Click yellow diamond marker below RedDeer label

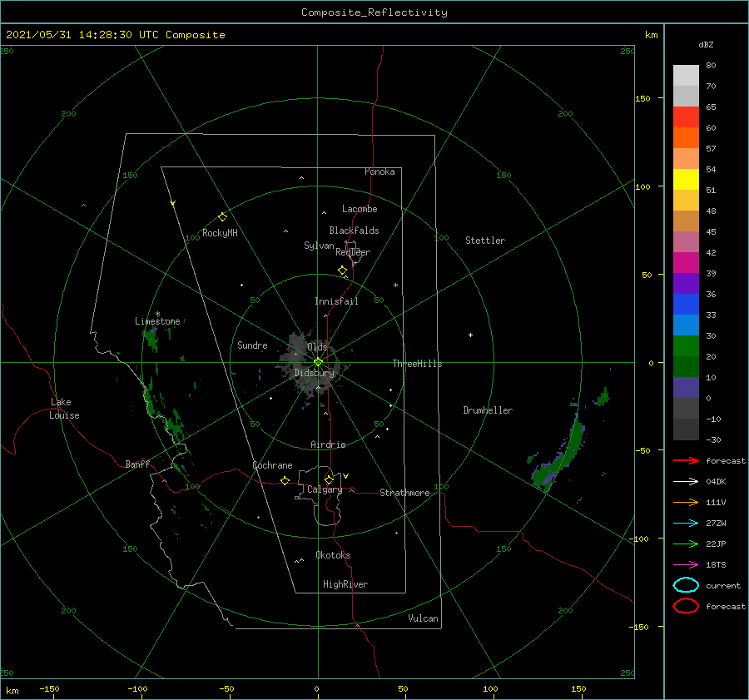click(x=343, y=271)
